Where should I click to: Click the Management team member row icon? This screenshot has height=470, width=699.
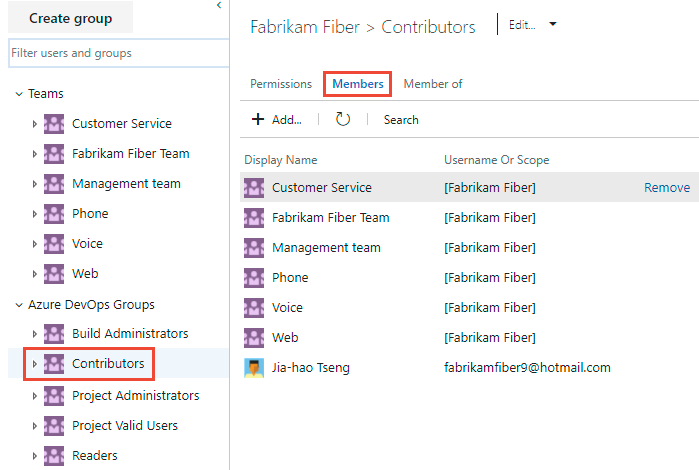[254, 248]
